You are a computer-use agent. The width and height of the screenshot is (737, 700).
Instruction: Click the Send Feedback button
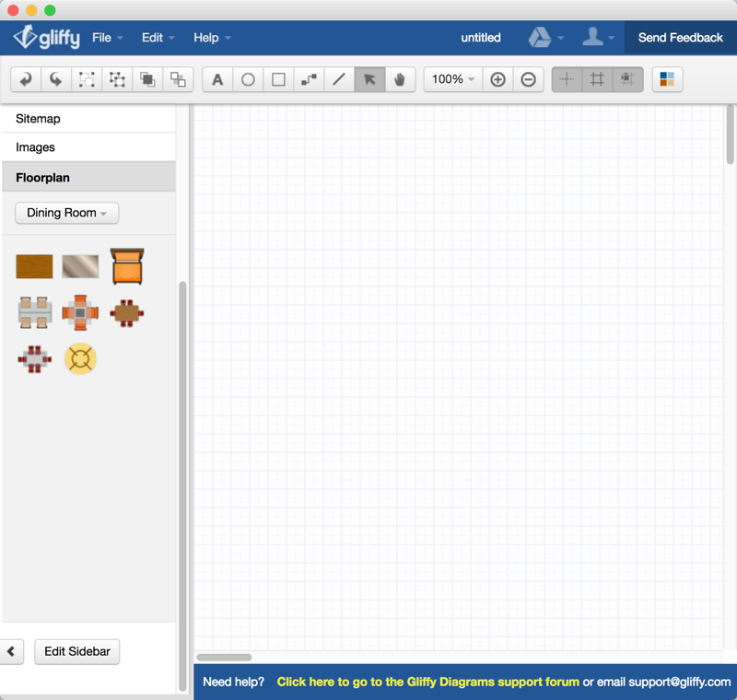(x=680, y=38)
